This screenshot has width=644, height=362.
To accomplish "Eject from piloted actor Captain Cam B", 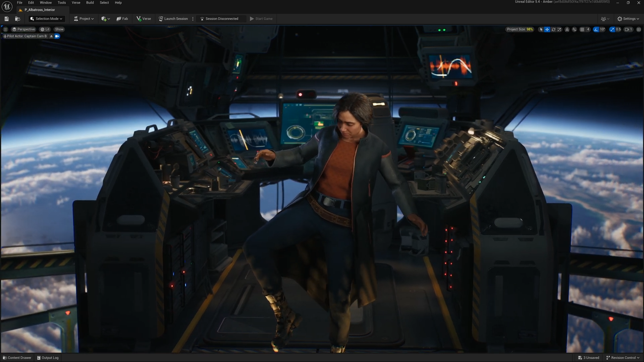I will [51, 36].
